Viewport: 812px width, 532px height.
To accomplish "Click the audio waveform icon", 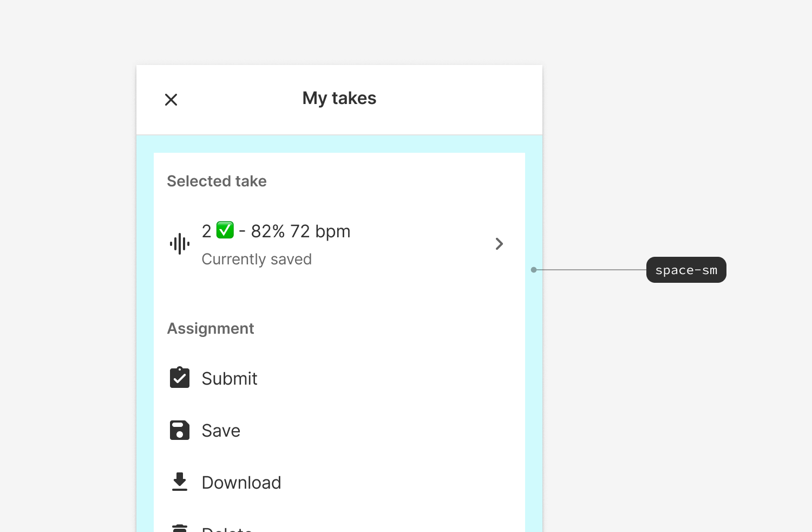I will [x=180, y=244].
